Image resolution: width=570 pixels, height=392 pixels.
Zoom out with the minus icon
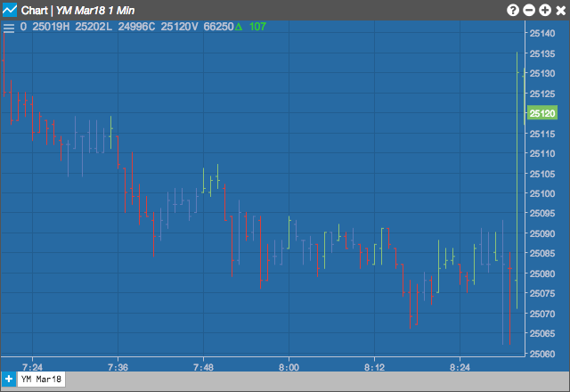pos(528,10)
